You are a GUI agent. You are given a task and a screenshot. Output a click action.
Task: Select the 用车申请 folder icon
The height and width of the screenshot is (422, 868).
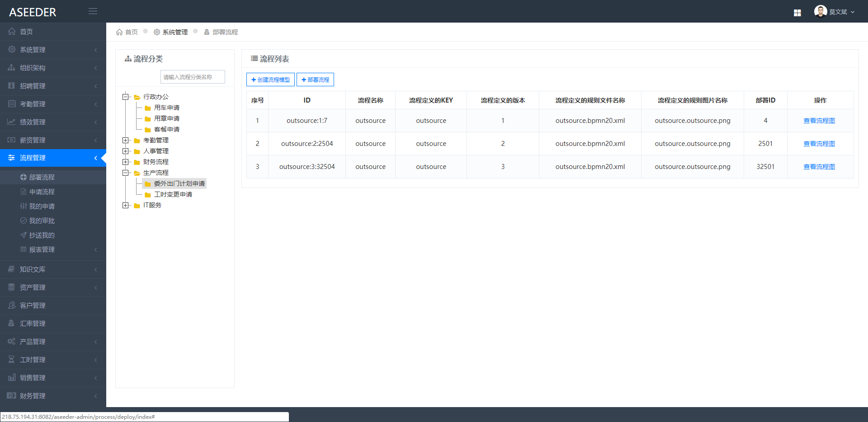click(147, 108)
